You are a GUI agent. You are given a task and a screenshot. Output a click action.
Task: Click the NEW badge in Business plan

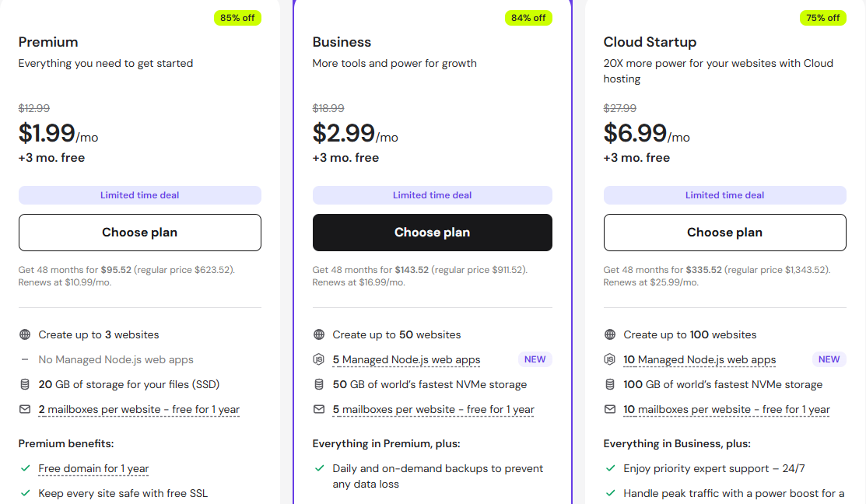click(x=535, y=359)
